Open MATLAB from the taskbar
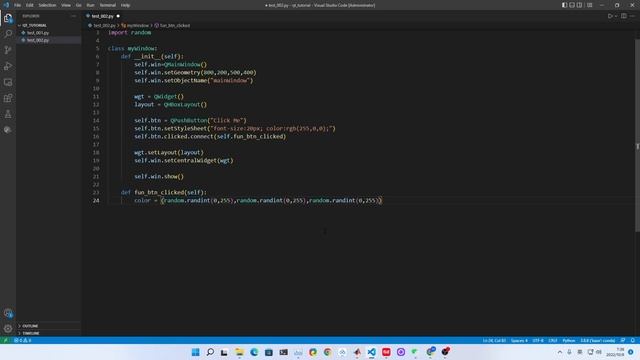Image resolution: width=640 pixels, height=360 pixels. pos(357,352)
